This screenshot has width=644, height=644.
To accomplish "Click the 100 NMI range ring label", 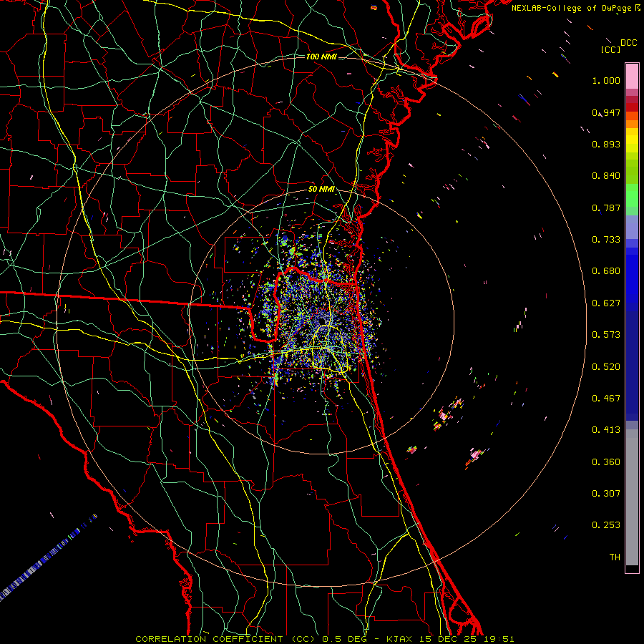I will (x=321, y=57).
